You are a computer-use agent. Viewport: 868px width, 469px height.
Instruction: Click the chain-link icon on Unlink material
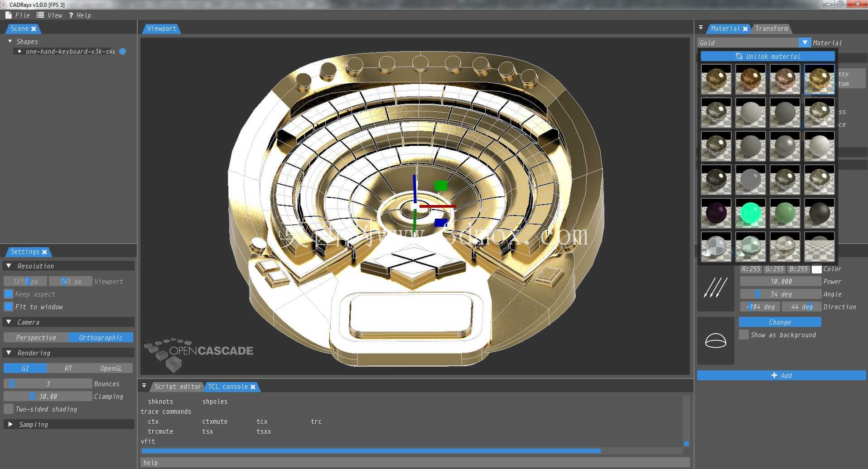[739, 56]
